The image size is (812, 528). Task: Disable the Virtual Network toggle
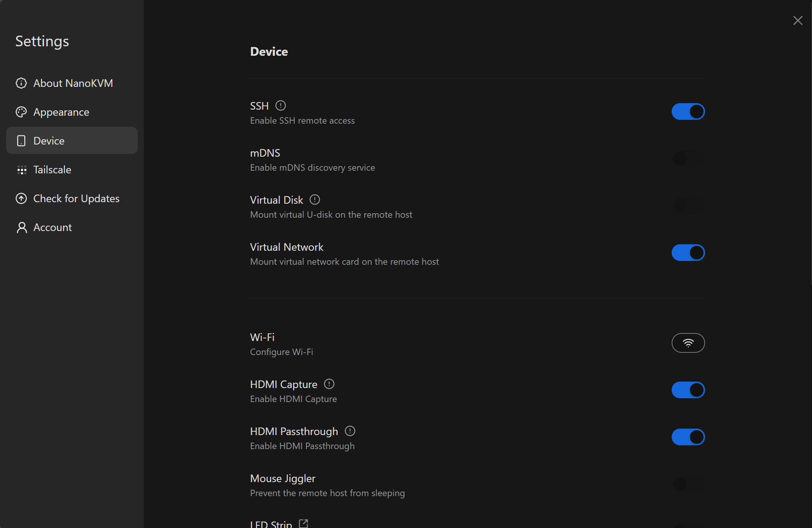688,252
